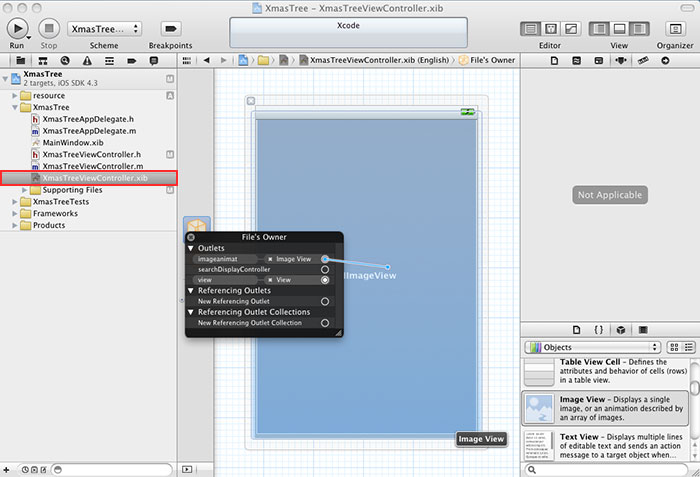Show the Log navigator
This screenshot has height=477, width=700.
point(154,60)
